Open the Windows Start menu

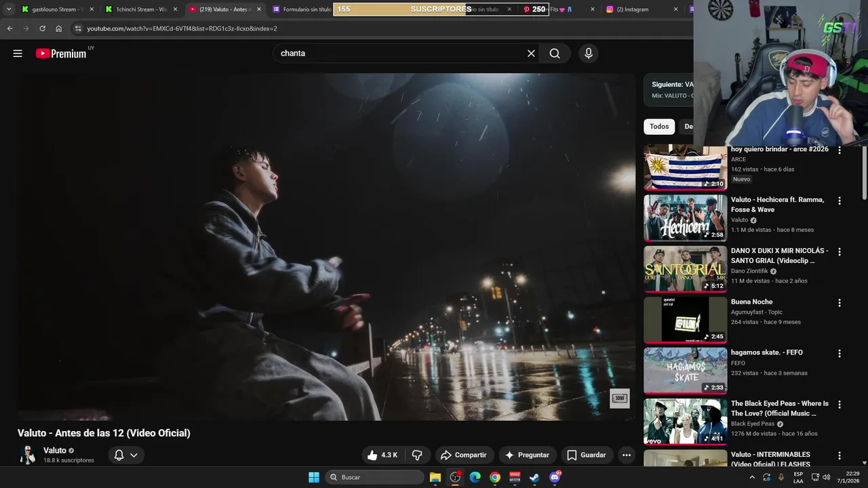(x=314, y=477)
